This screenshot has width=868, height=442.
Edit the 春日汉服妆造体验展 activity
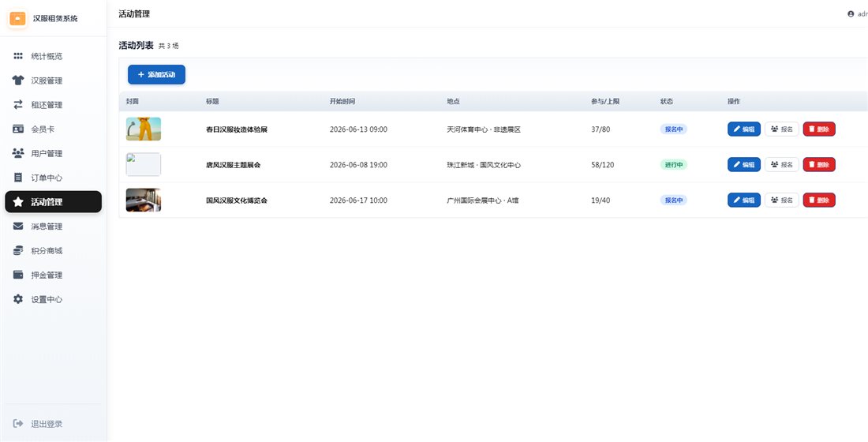coord(744,129)
